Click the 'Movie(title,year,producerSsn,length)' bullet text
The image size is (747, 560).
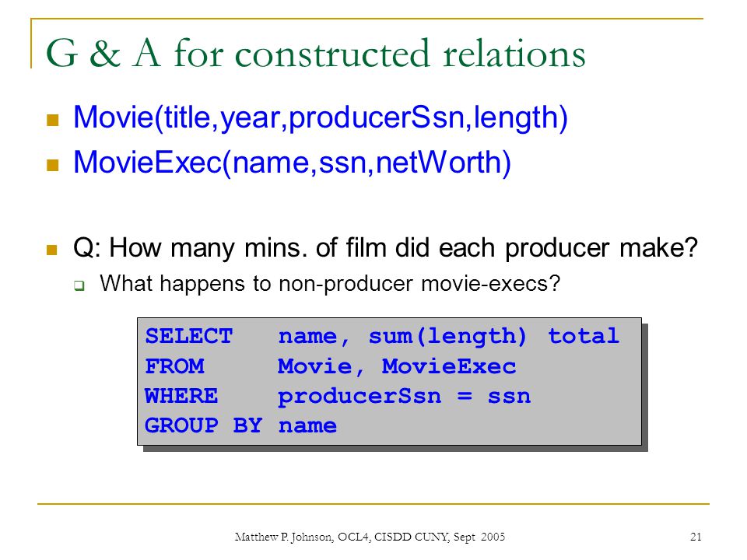[x=320, y=117]
